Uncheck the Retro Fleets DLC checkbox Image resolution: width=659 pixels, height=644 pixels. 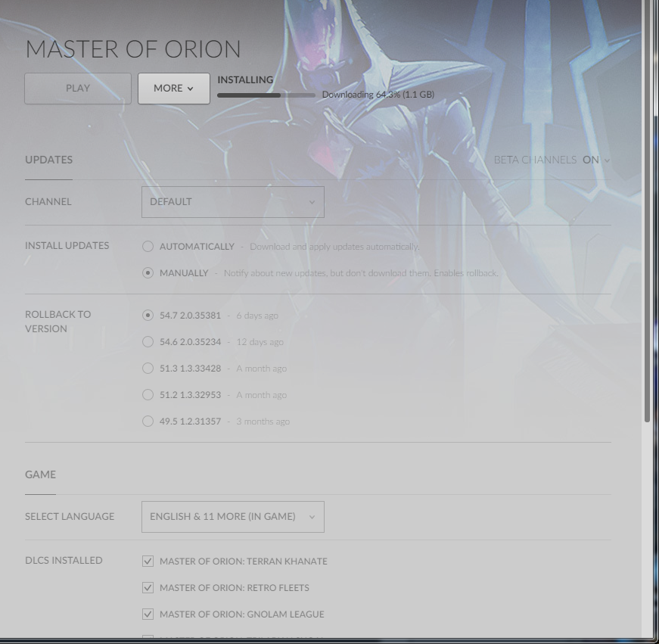148,588
